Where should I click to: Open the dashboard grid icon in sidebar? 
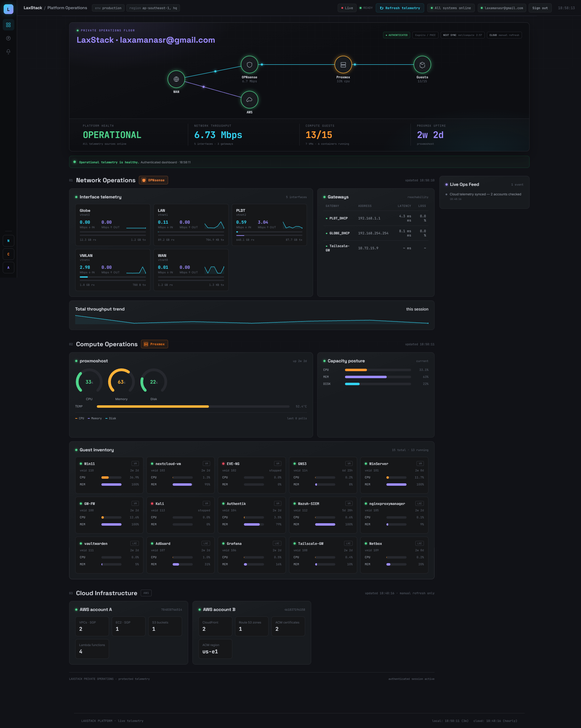pos(9,25)
